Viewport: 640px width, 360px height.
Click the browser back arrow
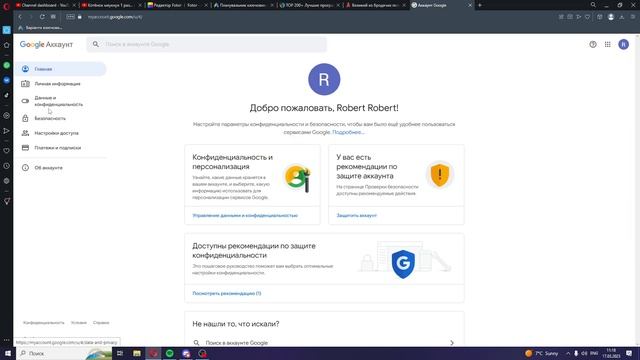click(20, 17)
